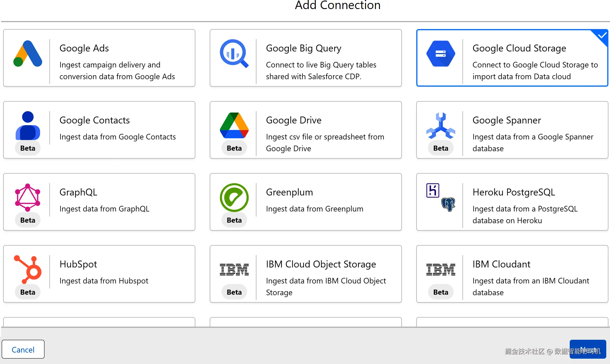
Task: Select the GraphQL title
Action: coord(78,192)
